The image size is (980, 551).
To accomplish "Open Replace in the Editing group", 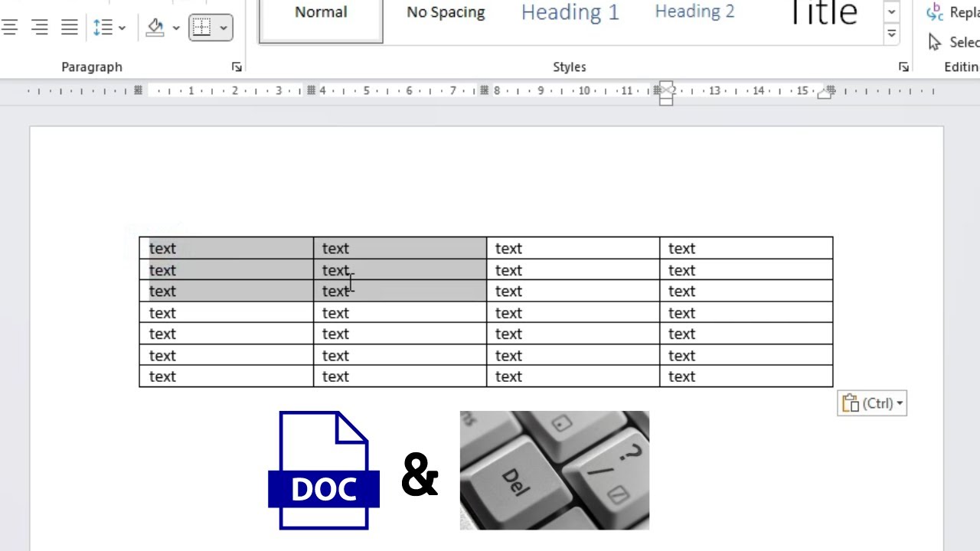I will tap(954, 13).
